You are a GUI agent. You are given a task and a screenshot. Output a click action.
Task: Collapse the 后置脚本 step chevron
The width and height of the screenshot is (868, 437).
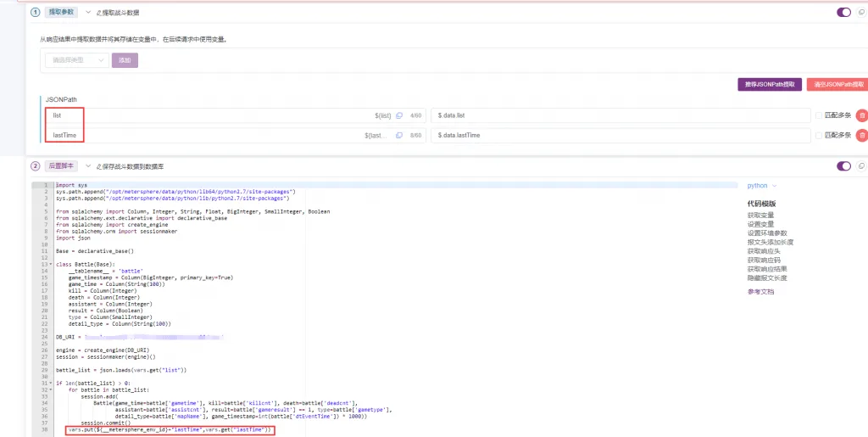pos(88,165)
